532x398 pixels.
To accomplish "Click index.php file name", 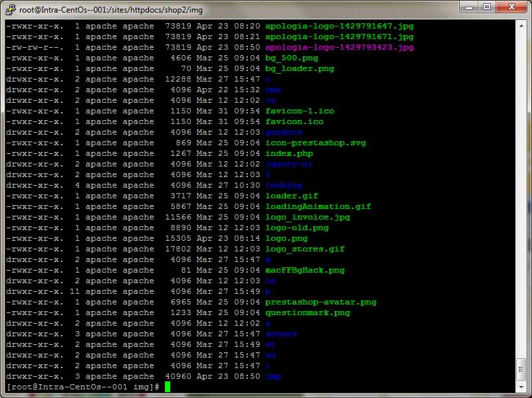I will 289,153.
